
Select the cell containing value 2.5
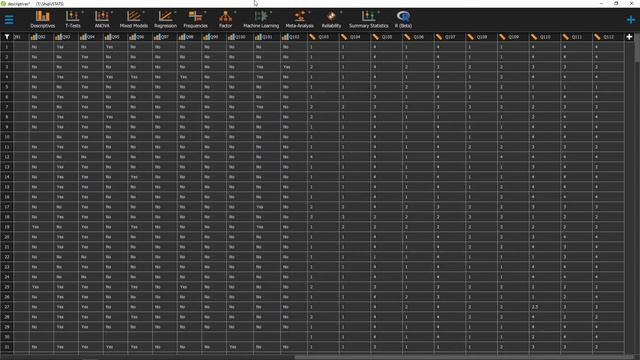(545, 307)
